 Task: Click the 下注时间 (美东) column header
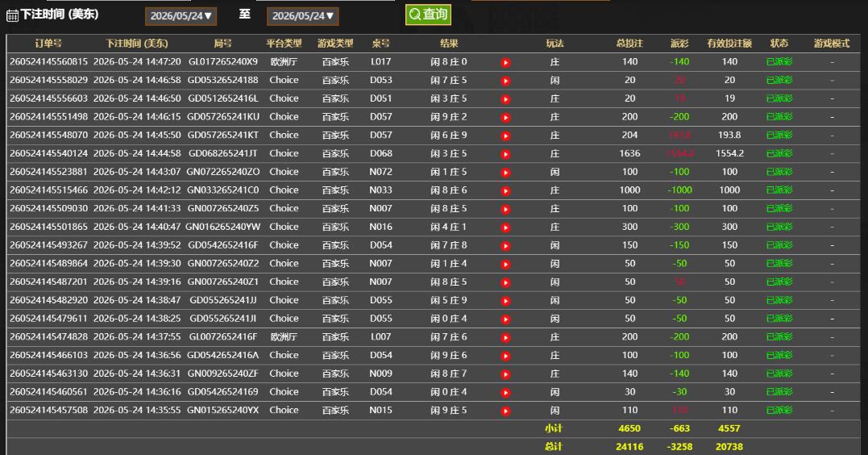[137, 44]
